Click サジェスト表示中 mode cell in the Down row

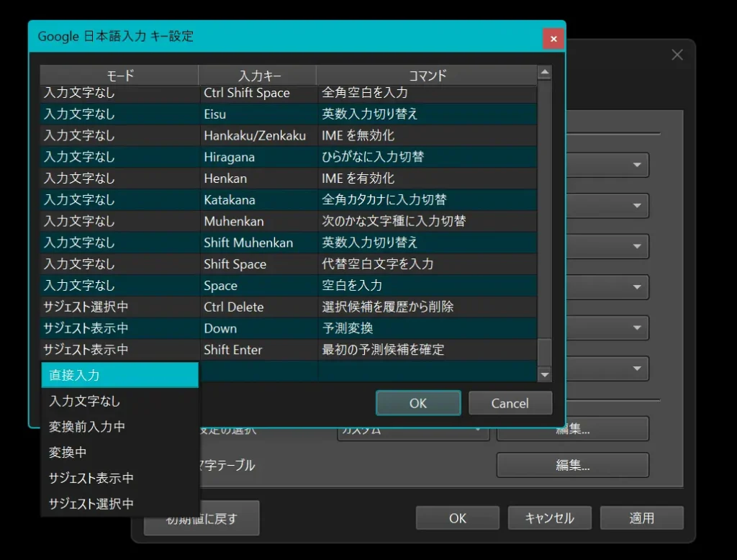click(x=120, y=328)
